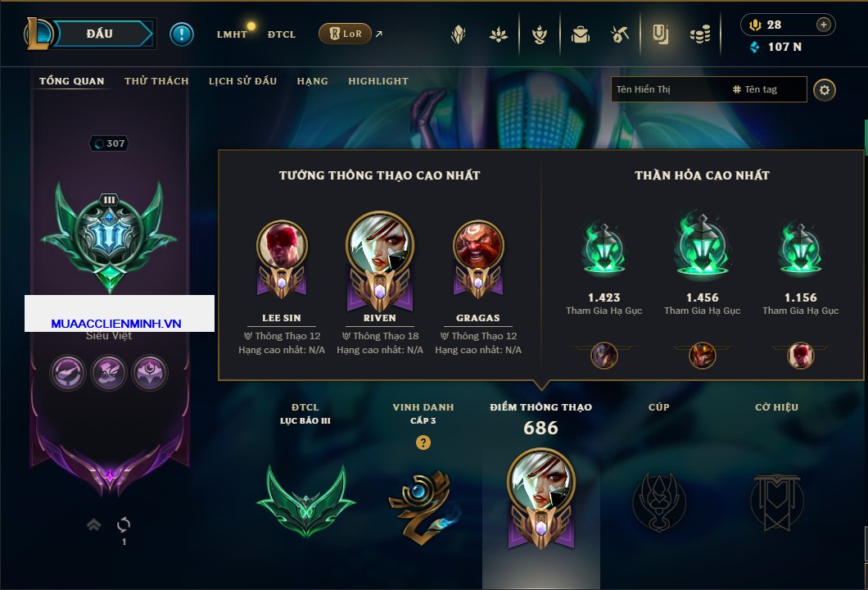The image size is (868, 590).
Task: Select the Riven mastery portrait
Action: point(380,262)
